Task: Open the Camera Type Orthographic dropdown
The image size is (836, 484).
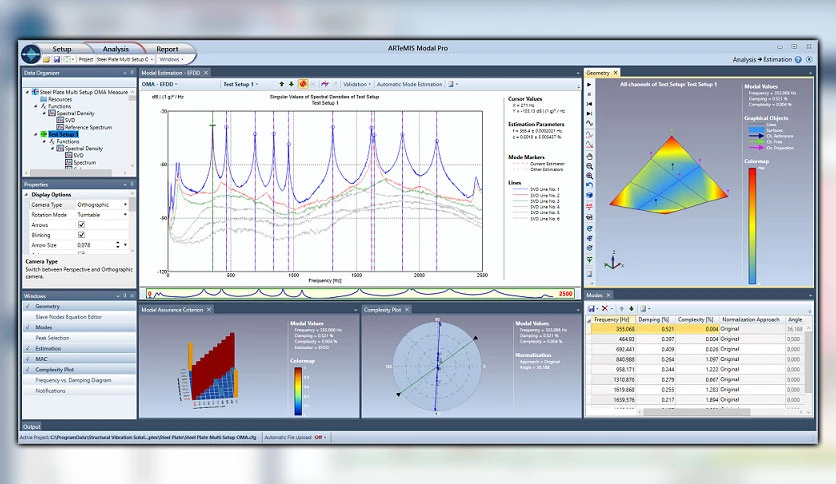Action: [102, 205]
